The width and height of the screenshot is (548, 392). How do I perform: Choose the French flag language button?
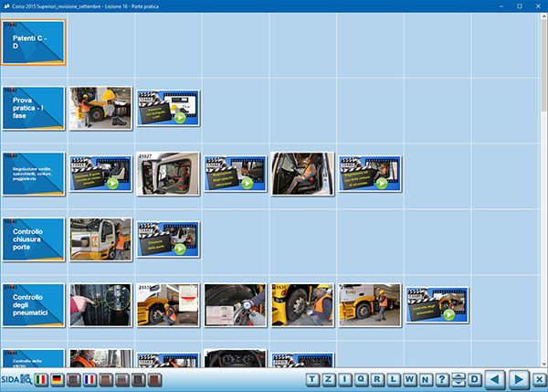pyautogui.click(x=90, y=379)
